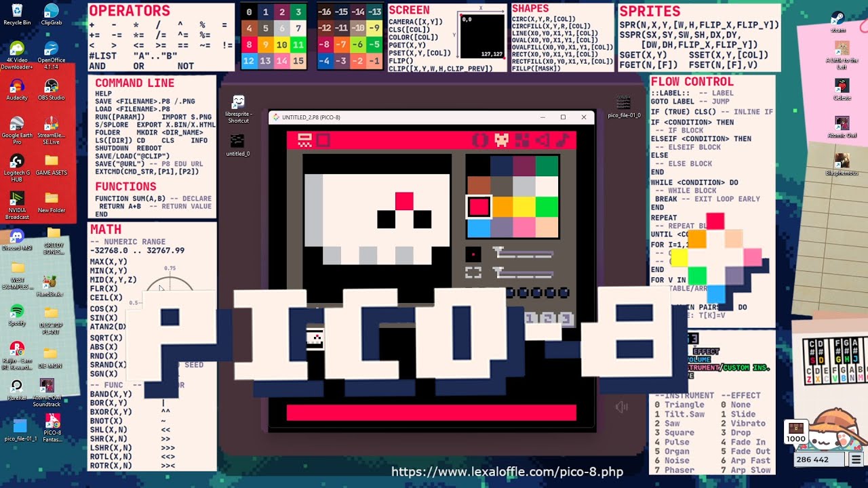Viewport: 868px width, 488px height.
Task: Open the music editor note icon
Action: click(562, 140)
